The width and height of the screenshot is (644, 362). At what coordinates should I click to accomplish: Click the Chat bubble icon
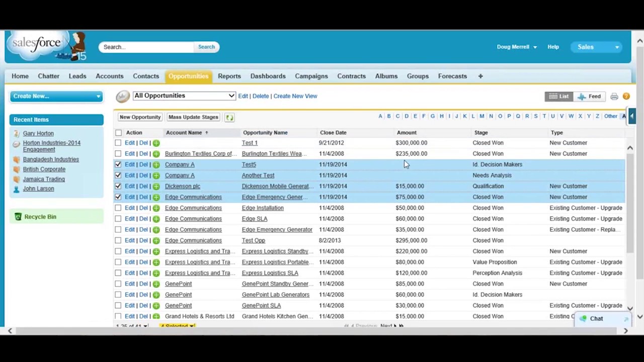click(x=583, y=318)
